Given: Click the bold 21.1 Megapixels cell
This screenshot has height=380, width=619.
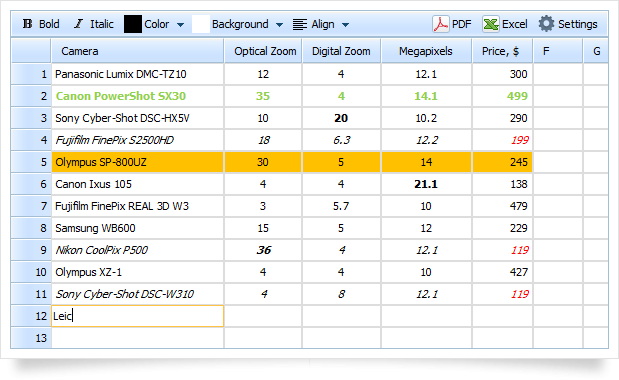Looking at the screenshot, I should click(x=426, y=184).
